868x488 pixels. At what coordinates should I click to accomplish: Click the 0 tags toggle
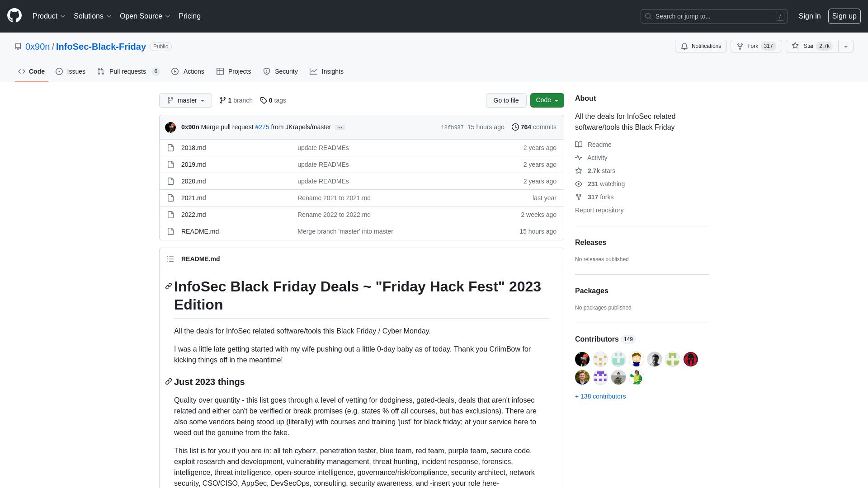[273, 100]
